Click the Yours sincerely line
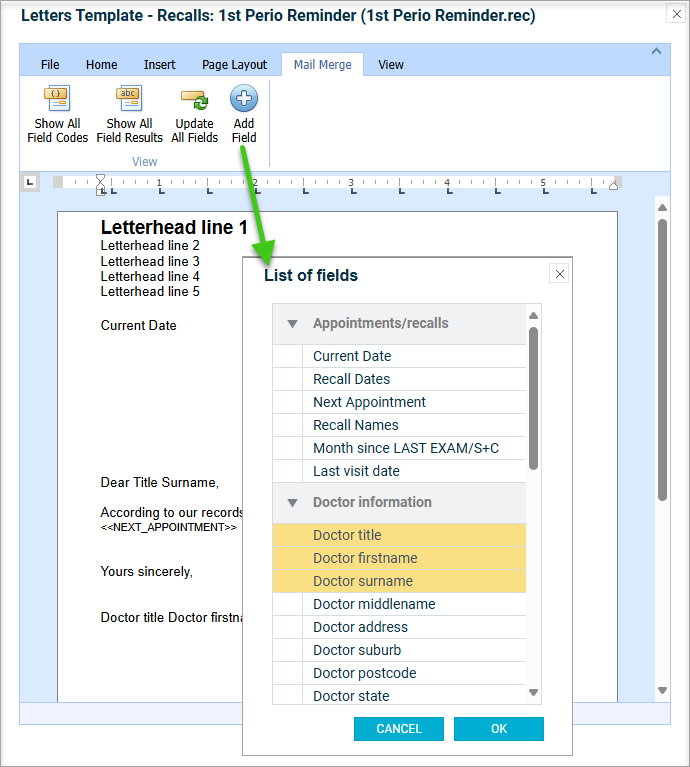The height and width of the screenshot is (767, 690). click(147, 572)
